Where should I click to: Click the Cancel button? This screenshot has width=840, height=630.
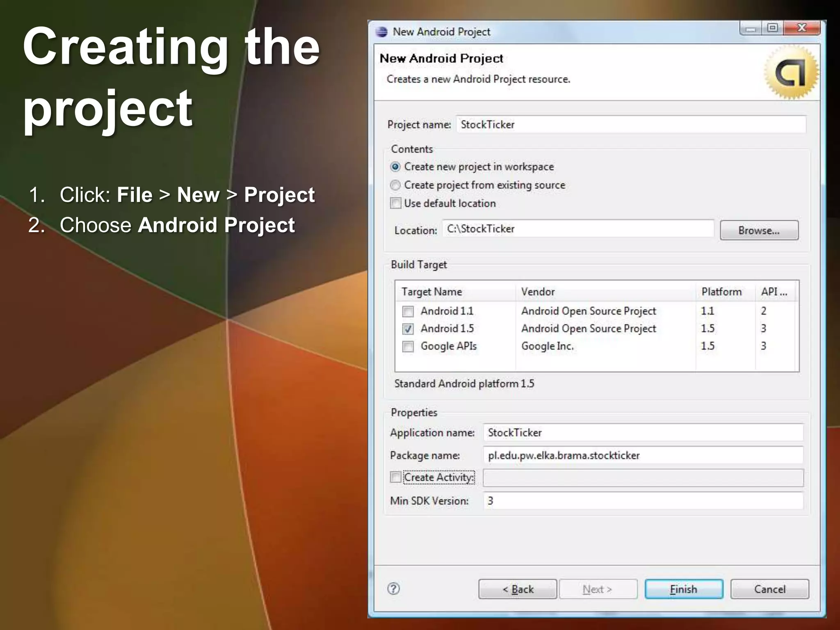[770, 589]
